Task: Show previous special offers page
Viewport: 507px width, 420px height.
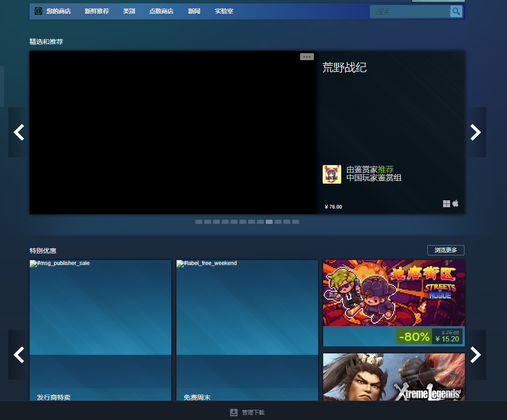Action: tap(19, 355)
